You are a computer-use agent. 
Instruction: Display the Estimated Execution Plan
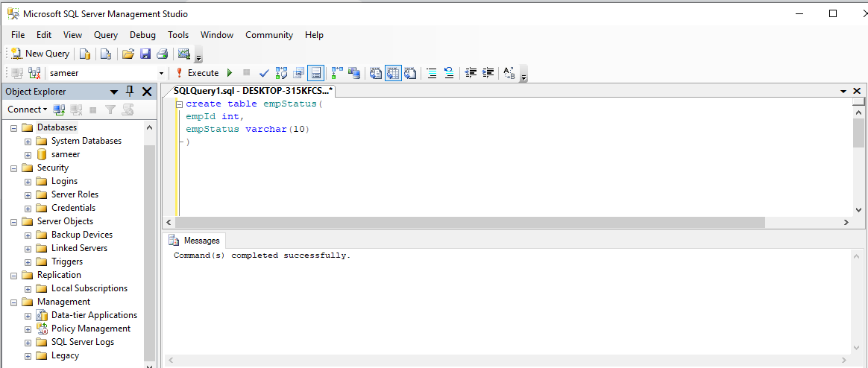(281, 72)
